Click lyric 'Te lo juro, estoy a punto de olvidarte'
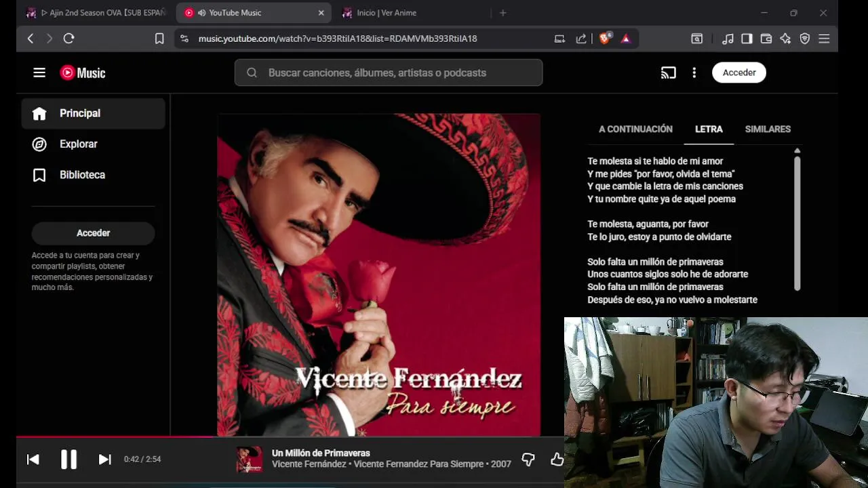868x488 pixels. click(x=659, y=237)
